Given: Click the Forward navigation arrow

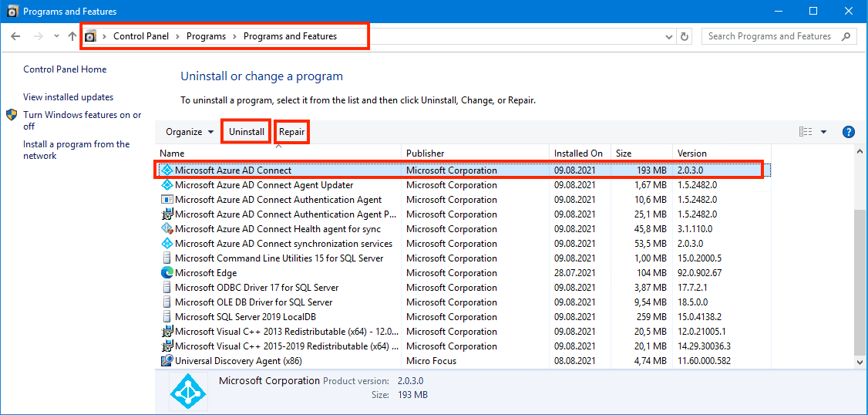Looking at the screenshot, I should [x=39, y=36].
